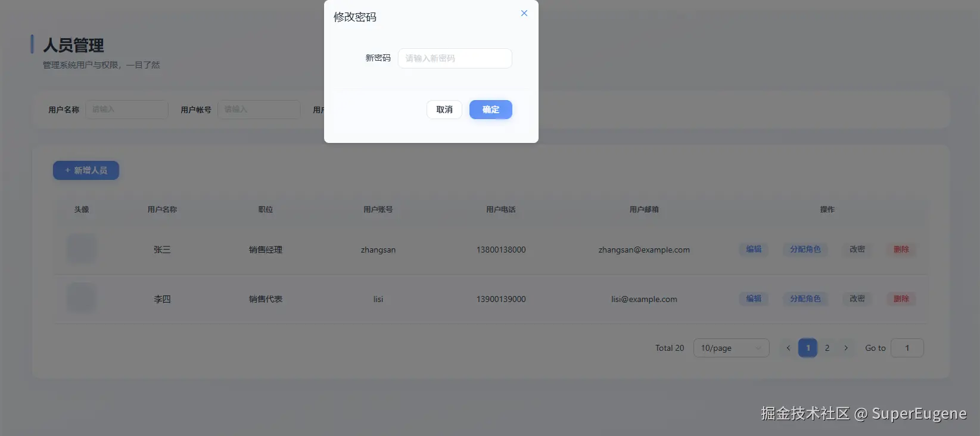Click the account cell lisi
Image resolution: width=980 pixels, height=436 pixels.
tap(378, 299)
